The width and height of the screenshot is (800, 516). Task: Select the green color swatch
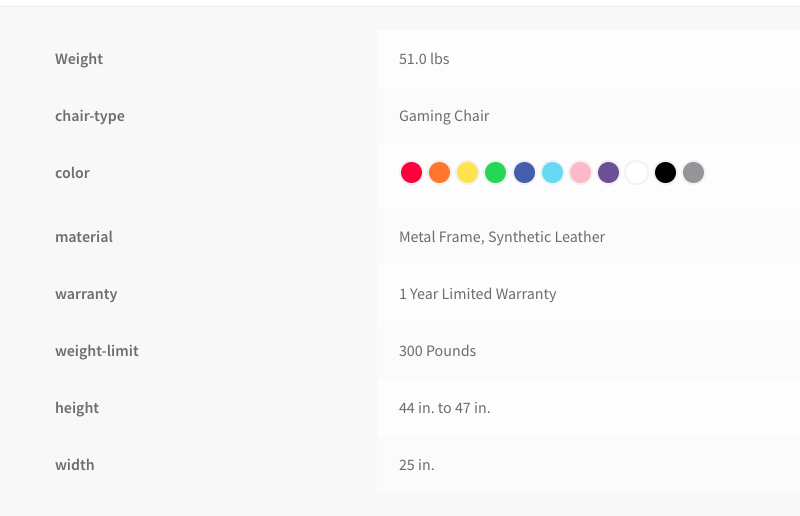coord(495,173)
